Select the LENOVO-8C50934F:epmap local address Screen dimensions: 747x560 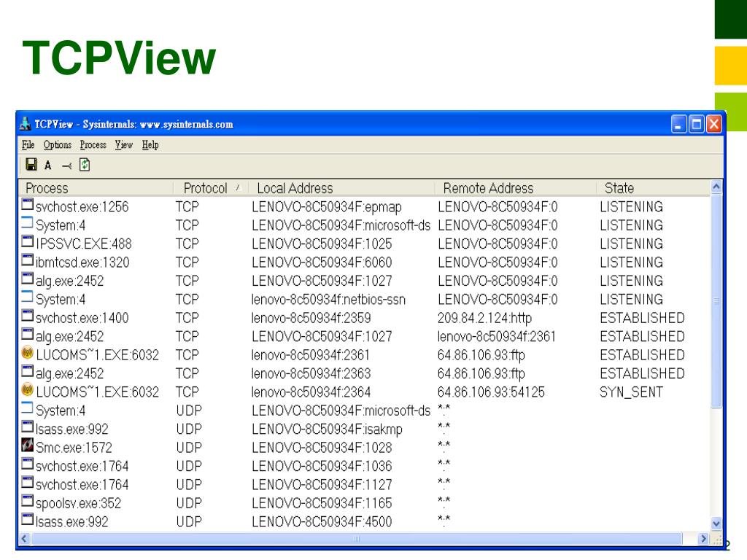pyautogui.click(x=327, y=206)
